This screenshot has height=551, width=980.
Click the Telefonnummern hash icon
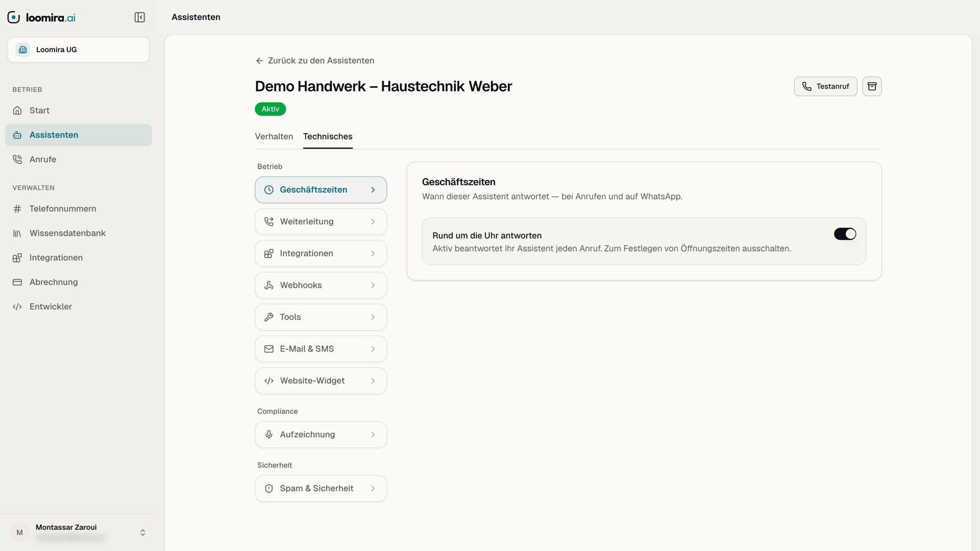(x=17, y=209)
